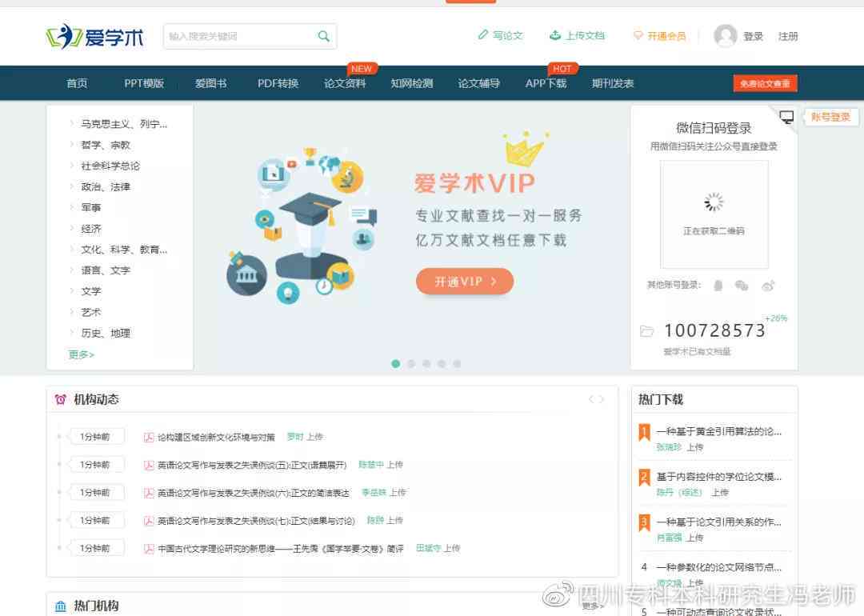Click the 账号登录 tooltip label
The width and height of the screenshot is (864, 616).
[831, 117]
